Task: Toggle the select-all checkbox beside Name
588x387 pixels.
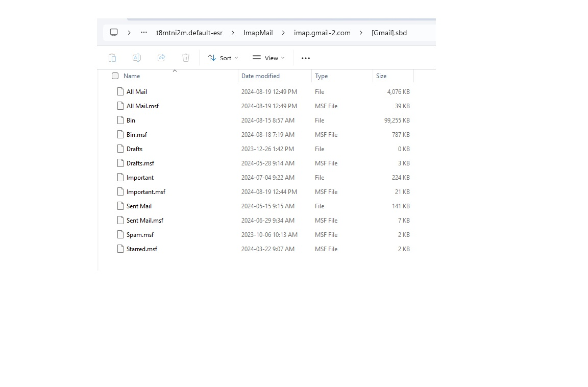Action: tap(115, 76)
